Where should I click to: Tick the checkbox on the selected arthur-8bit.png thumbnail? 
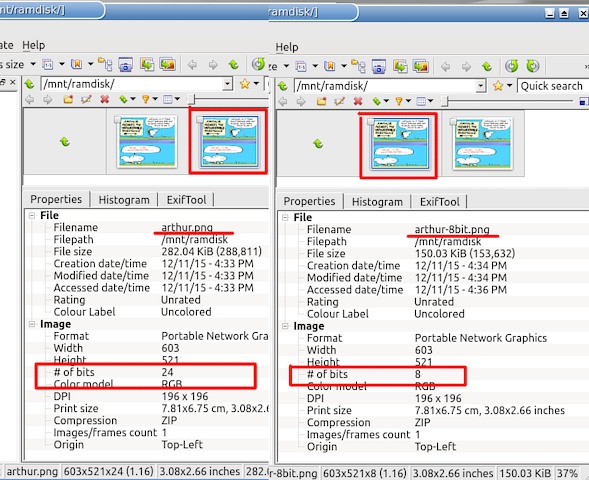(371, 122)
